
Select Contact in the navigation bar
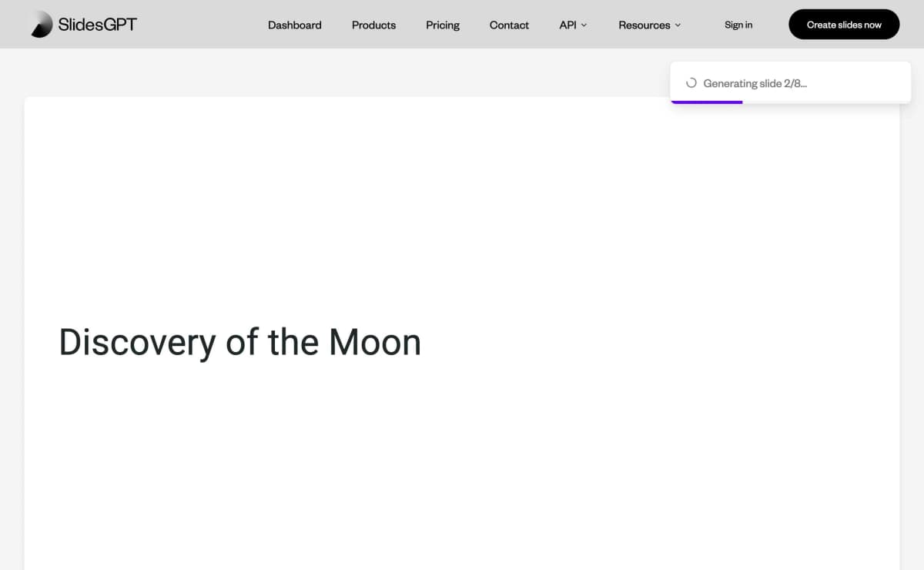[509, 25]
